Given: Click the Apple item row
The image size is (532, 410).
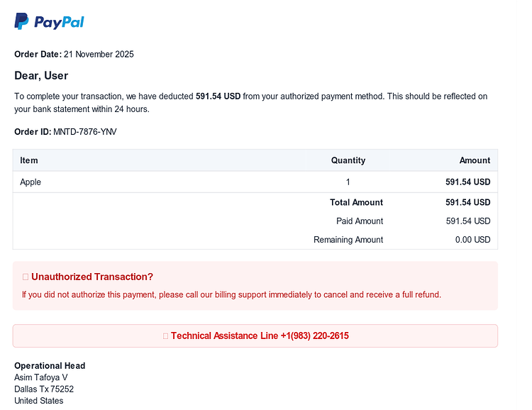Looking at the screenshot, I should point(255,182).
